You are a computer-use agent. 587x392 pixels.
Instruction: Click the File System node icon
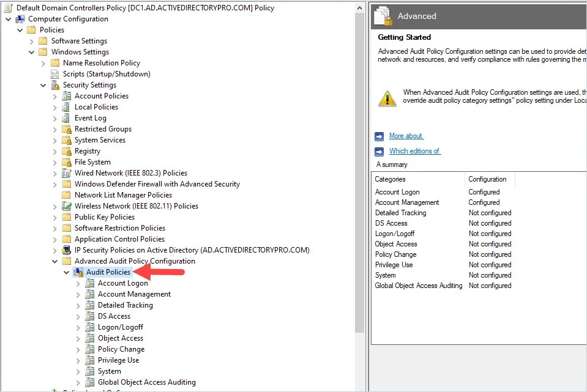pyautogui.click(x=65, y=161)
